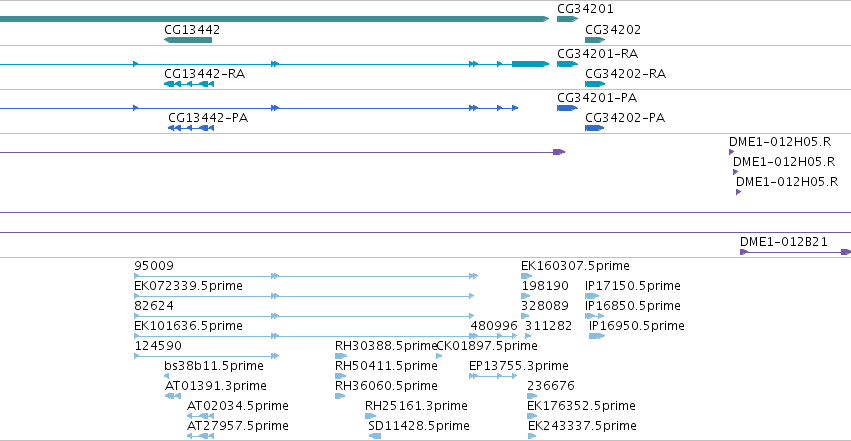Screen dimensions: 851x441
Task: Select the CK01897.5prime EST label
Action: pyautogui.click(x=487, y=346)
